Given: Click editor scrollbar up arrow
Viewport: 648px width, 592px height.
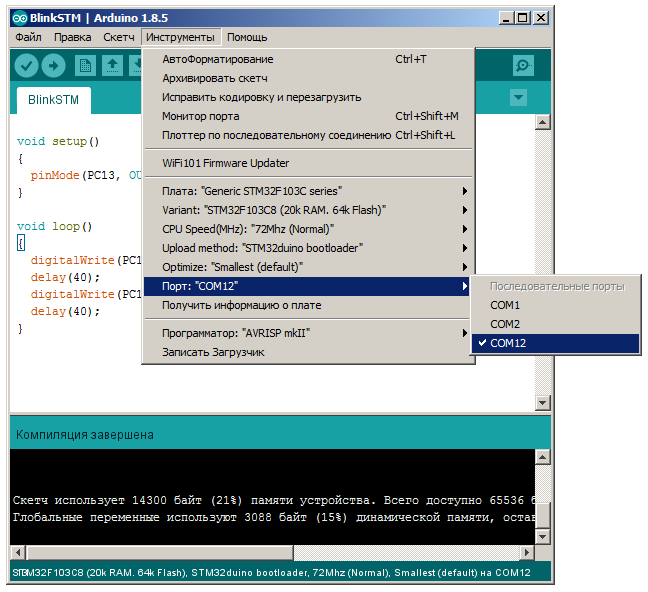Looking at the screenshot, I should [x=543, y=122].
